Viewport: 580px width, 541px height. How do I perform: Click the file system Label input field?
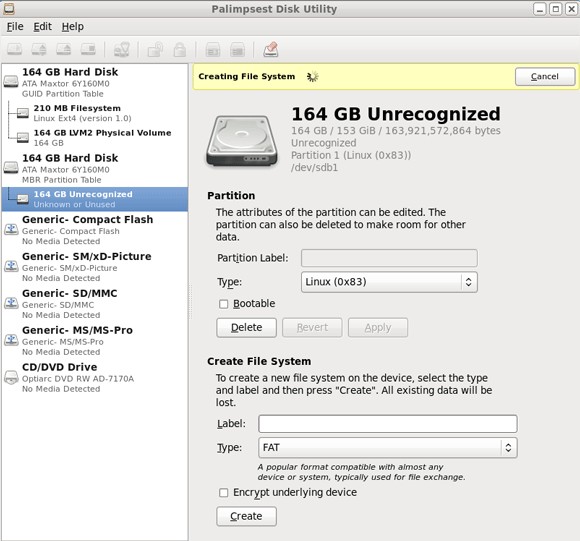pos(388,424)
